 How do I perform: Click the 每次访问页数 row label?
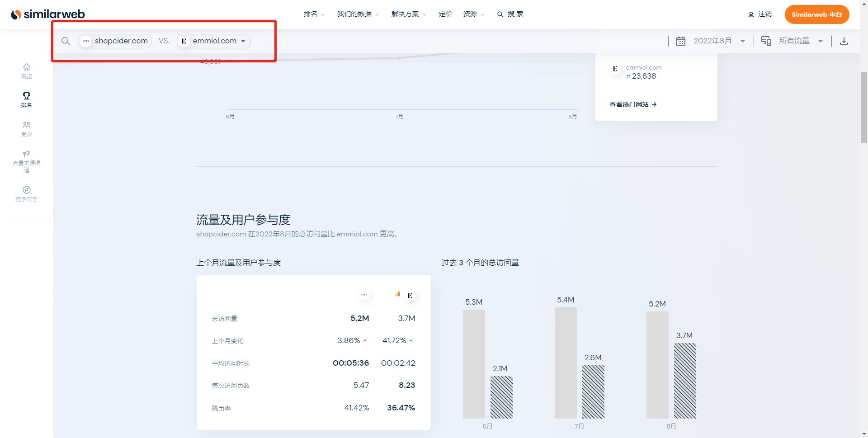point(231,386)
